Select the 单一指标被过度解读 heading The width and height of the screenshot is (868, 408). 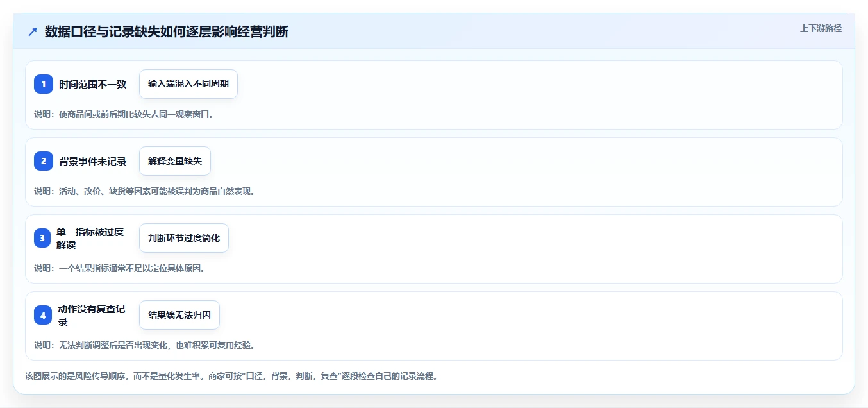[90, 238]
